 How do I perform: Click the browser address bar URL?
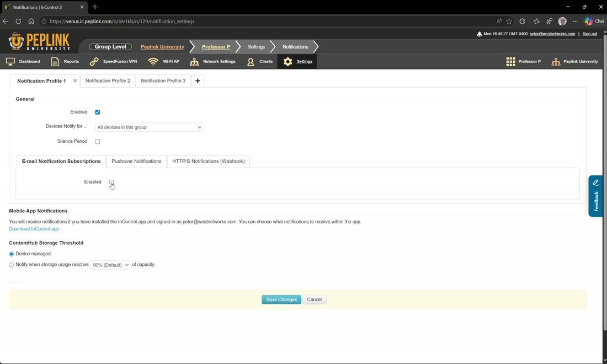point(122,22)
